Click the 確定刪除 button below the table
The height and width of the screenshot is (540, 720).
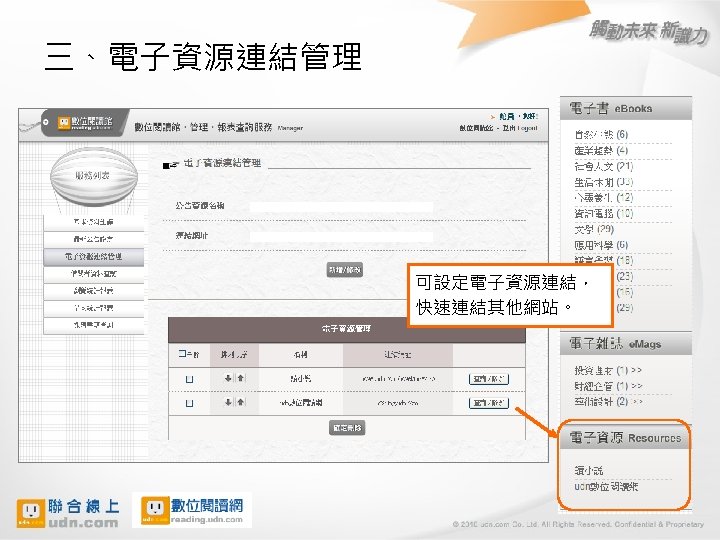[347, 428]
